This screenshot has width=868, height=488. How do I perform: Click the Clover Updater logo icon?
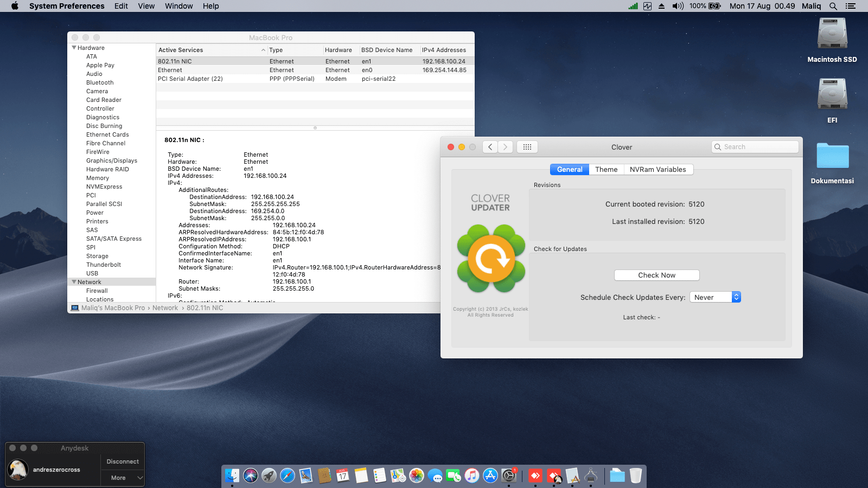491,259
